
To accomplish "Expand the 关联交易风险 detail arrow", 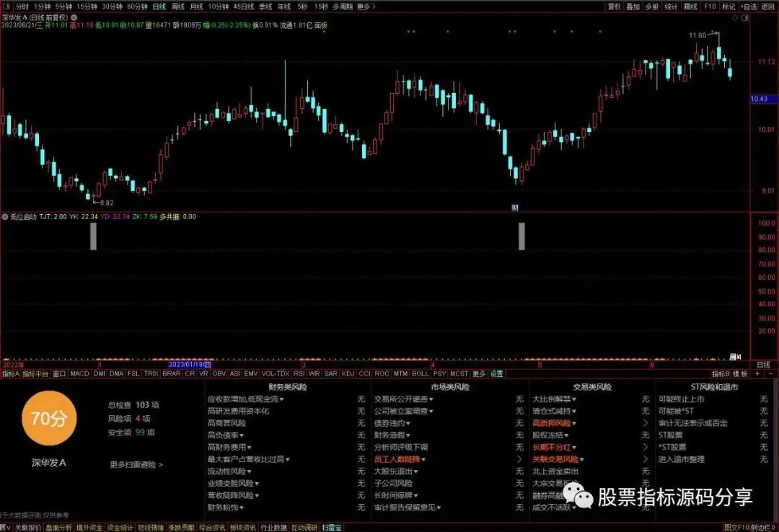I will [x=646, y=459].
